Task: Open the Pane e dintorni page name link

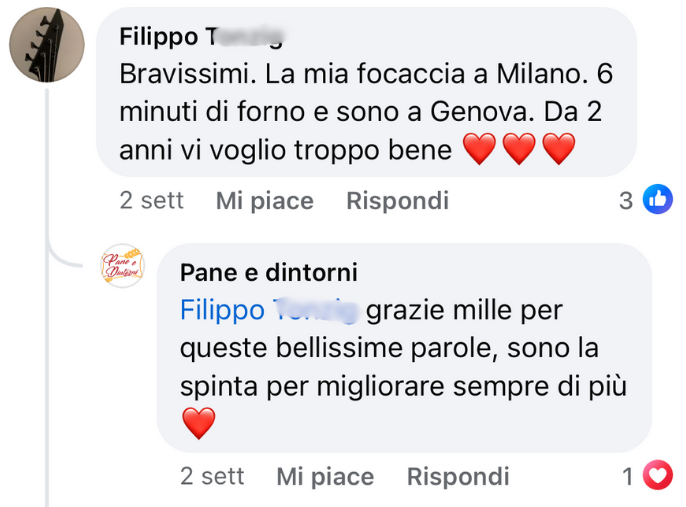Action: (x=268, y=273)
